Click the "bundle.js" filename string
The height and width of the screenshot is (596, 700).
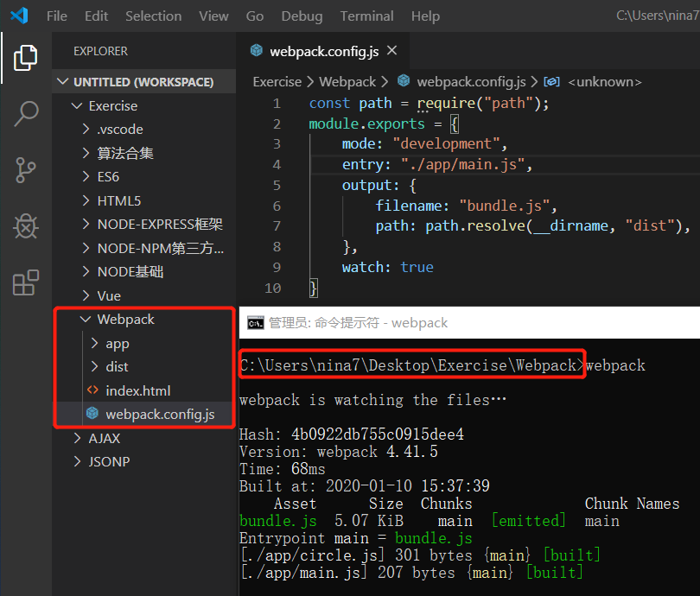click(x=505, y=206)
